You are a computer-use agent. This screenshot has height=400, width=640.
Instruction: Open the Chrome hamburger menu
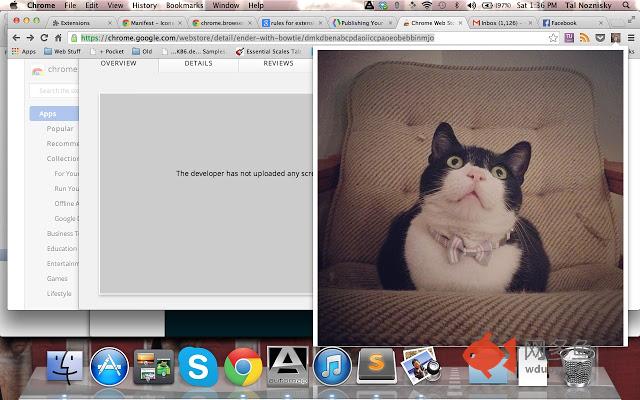pos(631,38)
